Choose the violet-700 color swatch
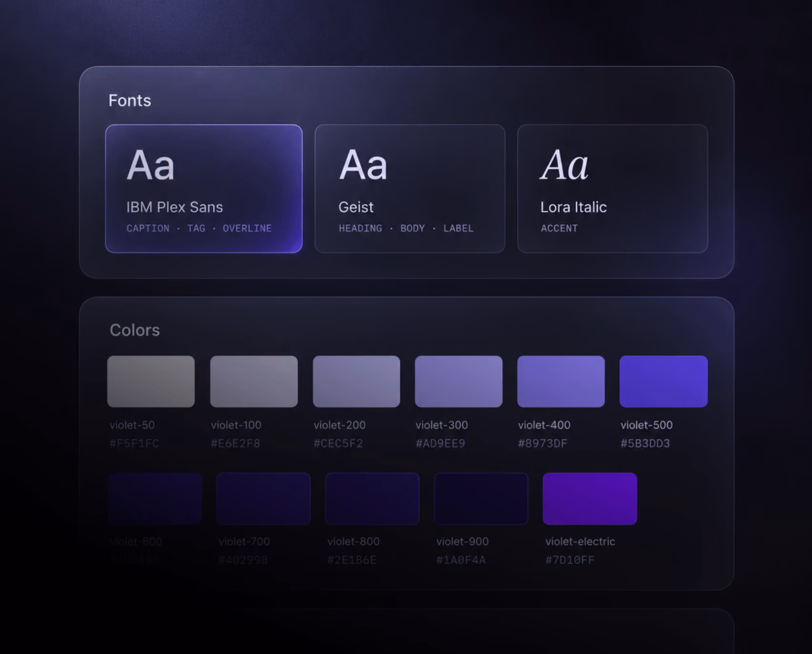The image size is (812, 654). tap(263, 499)
